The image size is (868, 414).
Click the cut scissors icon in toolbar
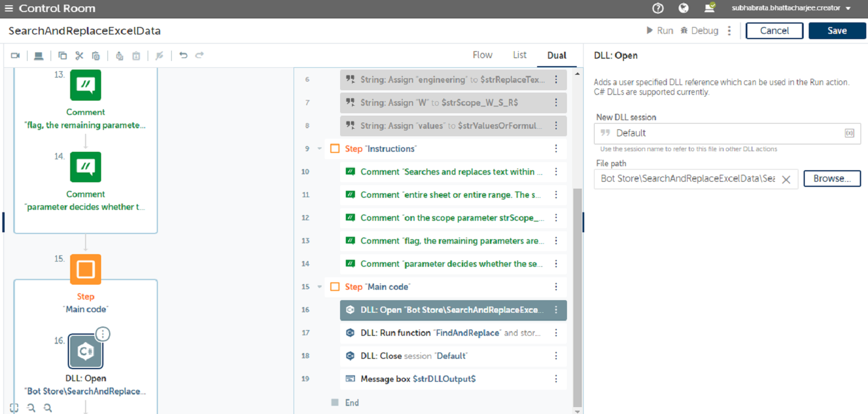click(79, 56)
